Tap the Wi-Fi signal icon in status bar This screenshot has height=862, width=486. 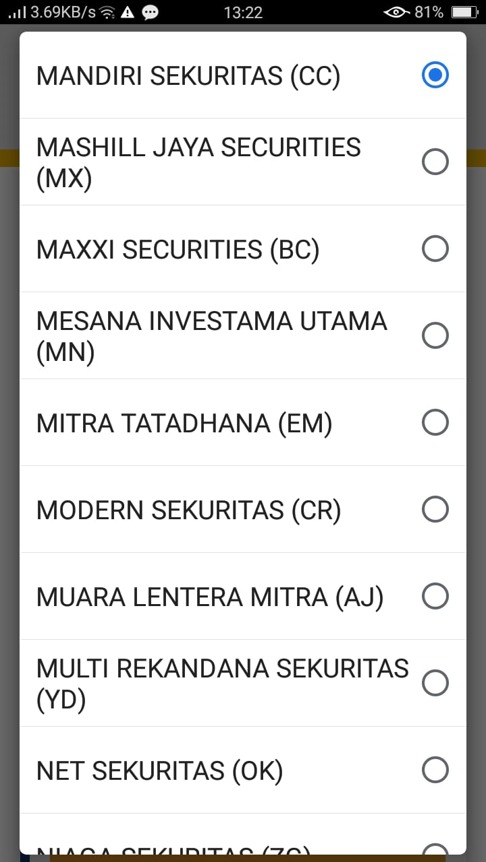click(x=108, y=12)
